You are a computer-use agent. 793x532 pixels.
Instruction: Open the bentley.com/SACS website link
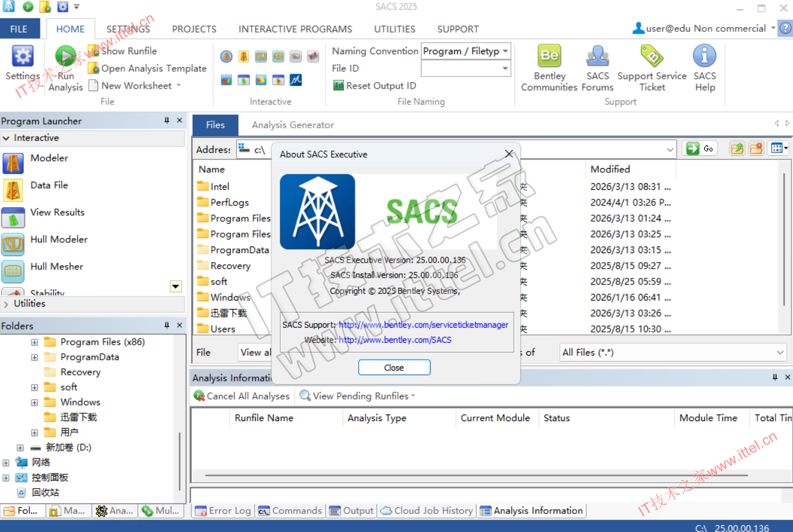[x=394, y=340]
